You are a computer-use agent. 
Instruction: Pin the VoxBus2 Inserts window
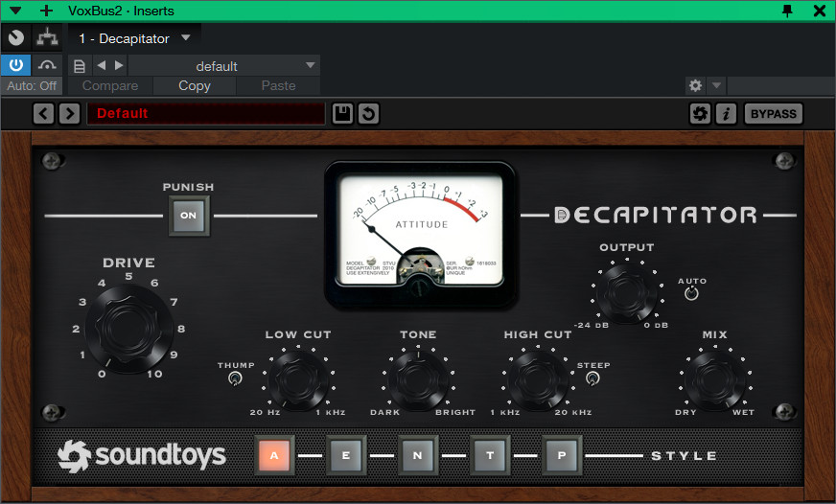coord(787,11)
